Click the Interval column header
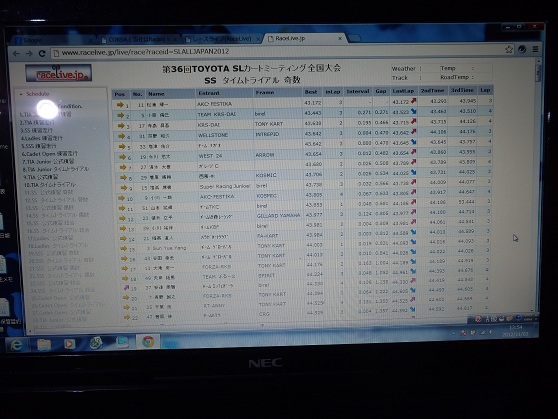This screenshot has width=558, height=419. (358, 91)
